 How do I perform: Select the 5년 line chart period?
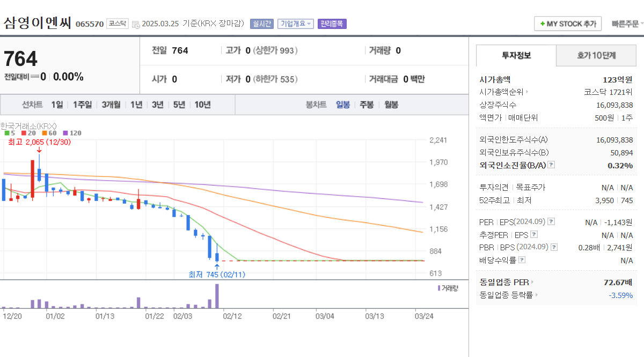179,105
